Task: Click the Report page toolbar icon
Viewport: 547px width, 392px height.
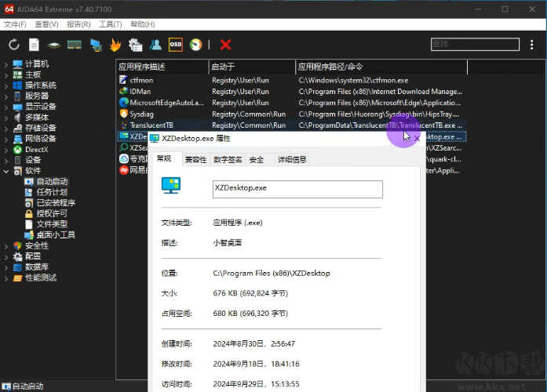Action: tap(34, 45)
